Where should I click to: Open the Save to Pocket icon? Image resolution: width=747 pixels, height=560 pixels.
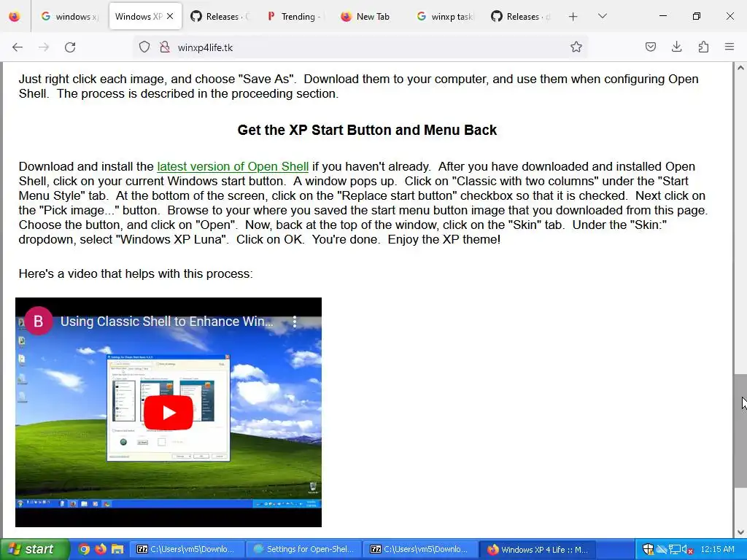(650, 47)
